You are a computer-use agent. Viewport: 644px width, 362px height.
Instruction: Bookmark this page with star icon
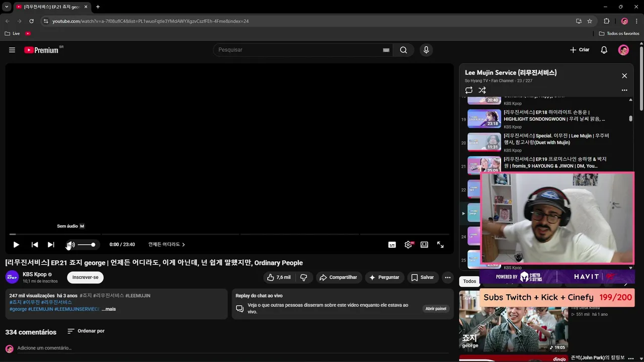(x=590, y=21)
